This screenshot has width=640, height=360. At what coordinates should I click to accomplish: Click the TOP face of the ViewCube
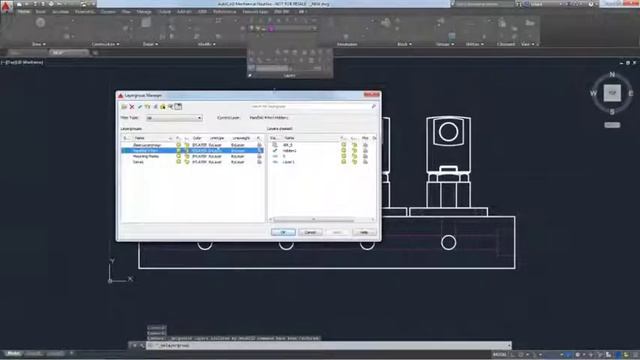(612, 93)
